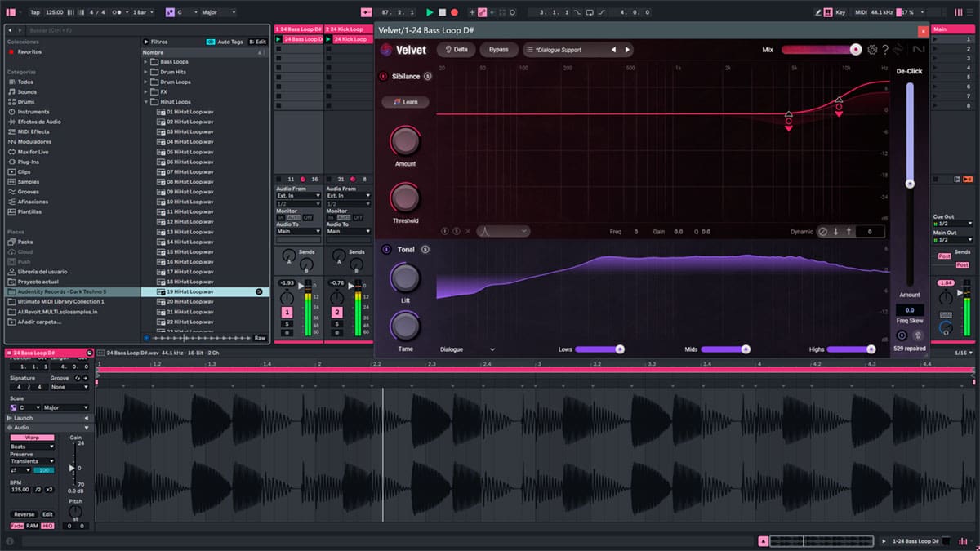The image size is (980, 551).
Task: Click the De-Click listen ear icon
Action: click(x=917, y=335)
